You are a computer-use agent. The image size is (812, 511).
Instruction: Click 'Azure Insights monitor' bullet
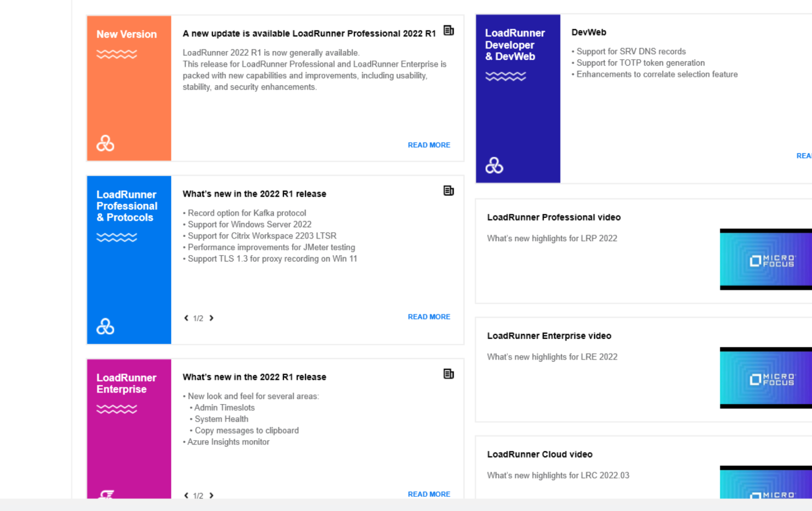coord(226,442)
